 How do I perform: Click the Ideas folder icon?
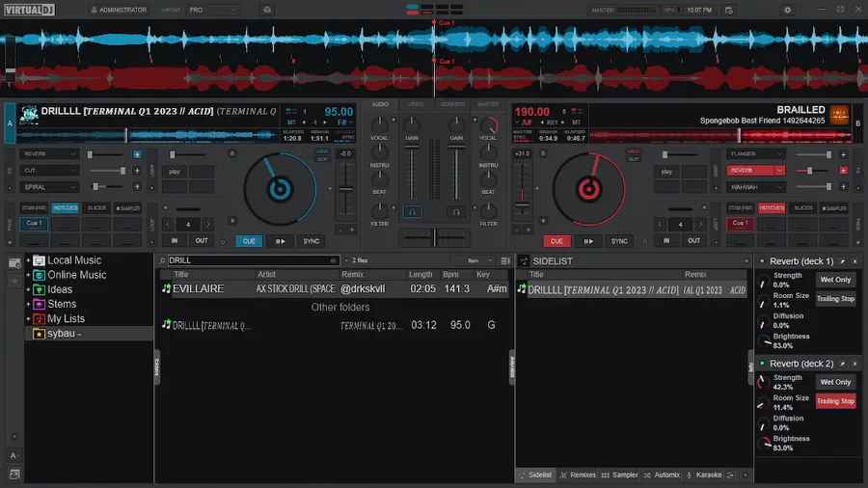click(x=39, y=289)
